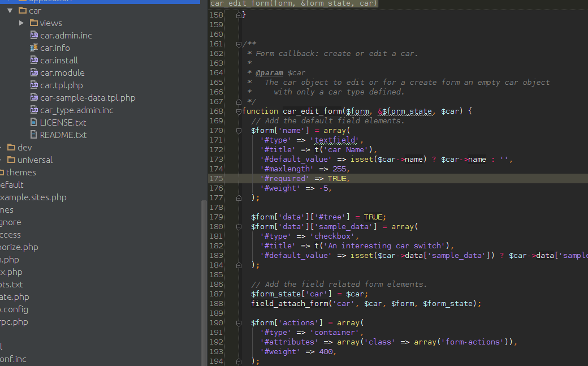The height and width of the screenshot is (366, 588).
Task: Click the car.tpl.php file icon
Action: (34, 85)
